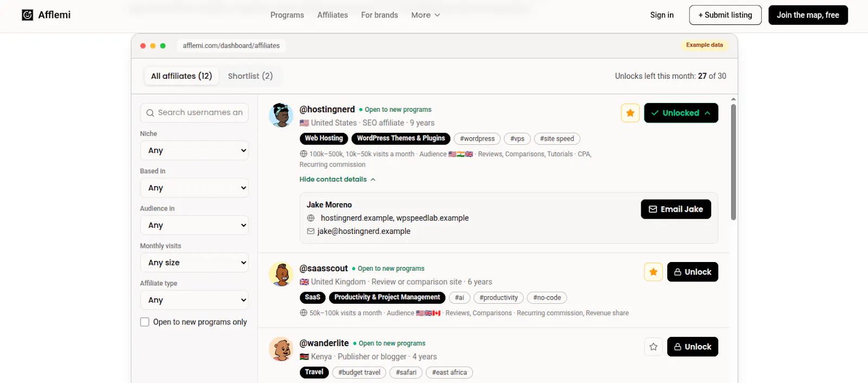Click #wordpress hashtag chip
The height and width of the screenshot is (383, 868).
[477, 139]
